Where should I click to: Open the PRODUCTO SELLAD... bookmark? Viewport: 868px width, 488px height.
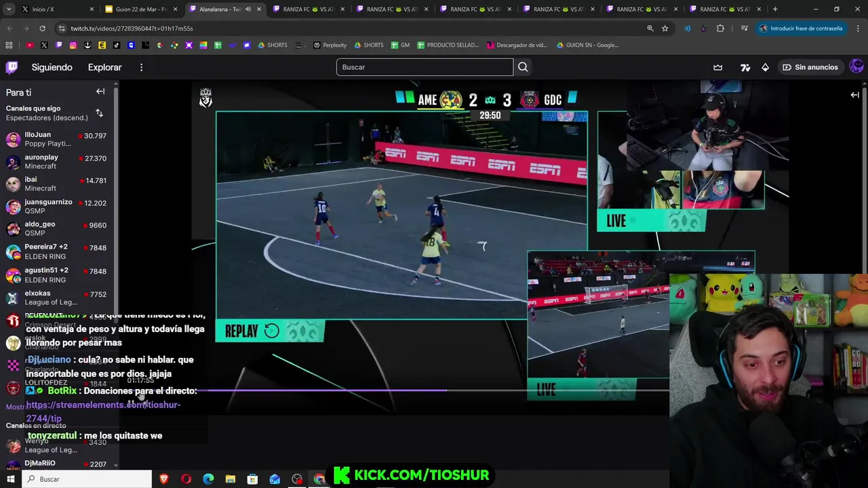pyautogui.click(x=448, y=45)
